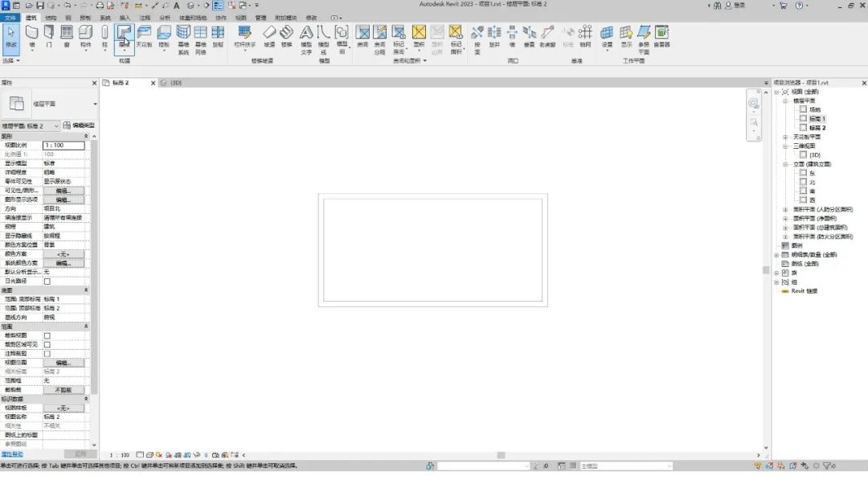Select the Component tool
Image resolution: width=868 pixels, height=489 pixels.
click(86, 36)
